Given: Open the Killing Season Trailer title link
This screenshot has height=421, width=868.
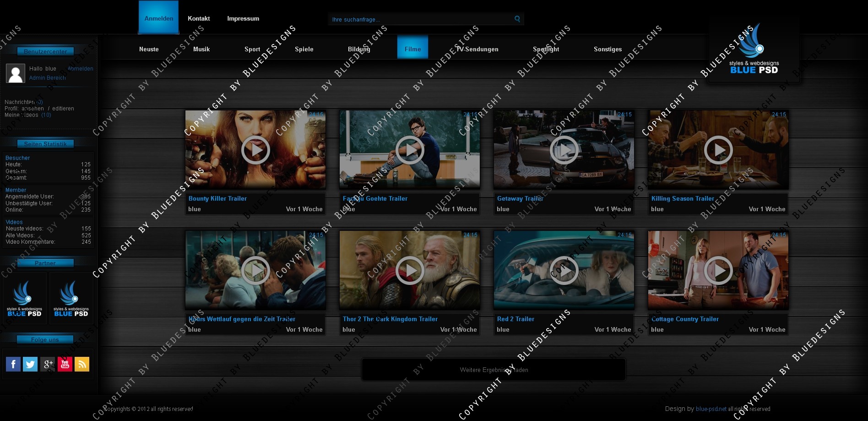Looking at the screenshot, I should [x=683, y=198].
